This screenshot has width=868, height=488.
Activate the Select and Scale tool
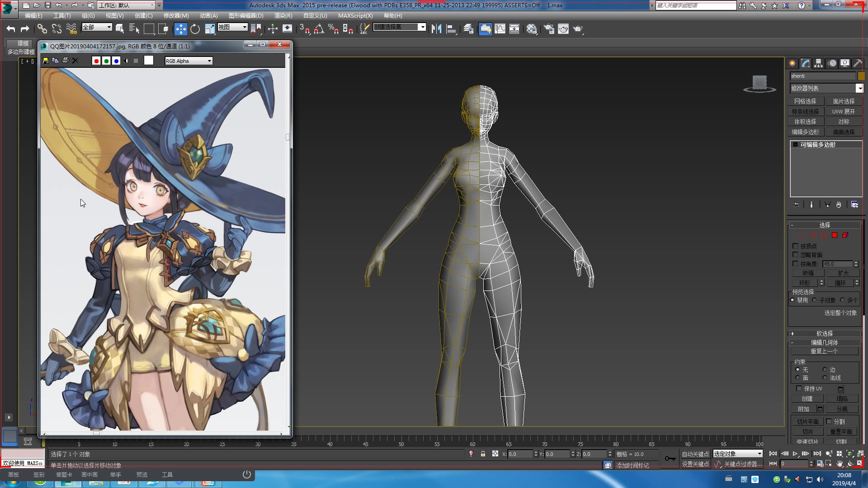point(210,29)
